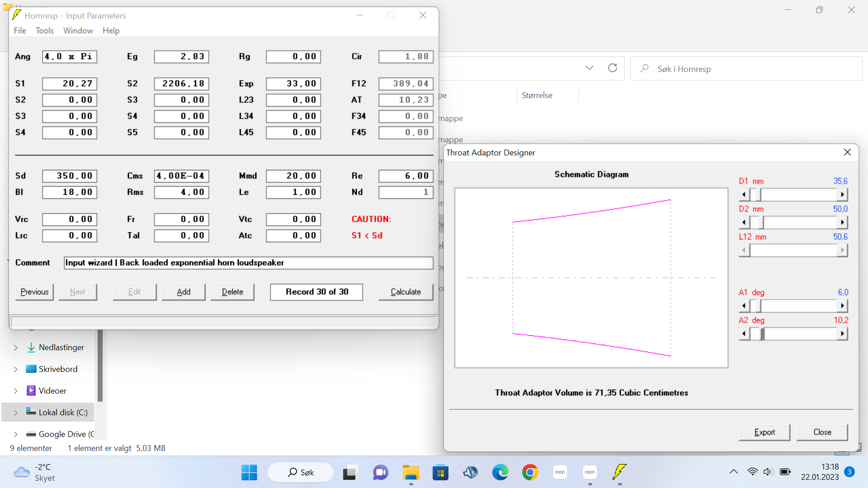The image size is (868, 488).
Task: Click the refresh icon beside address bar
Action: click(x=613, y=68)
